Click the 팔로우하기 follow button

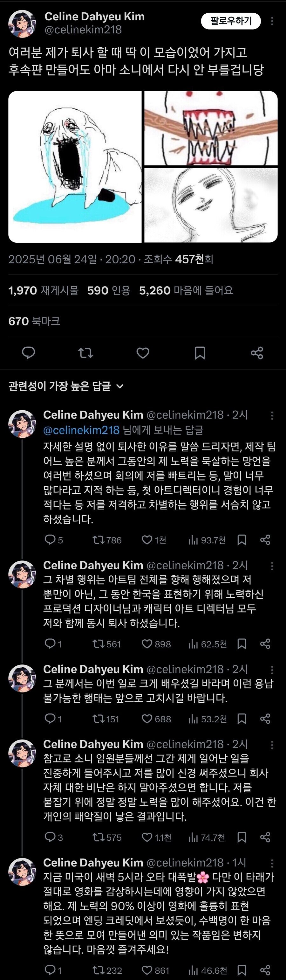(x=231, y=21)
